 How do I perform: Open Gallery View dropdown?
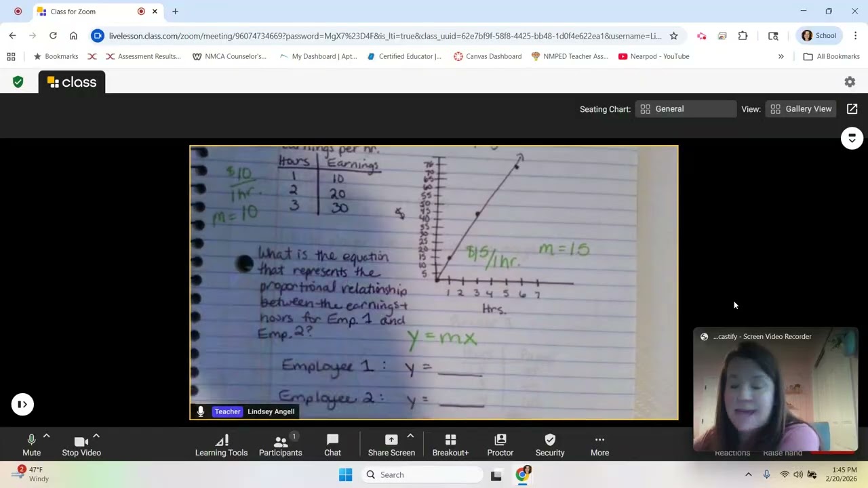[x=801, y=109]
